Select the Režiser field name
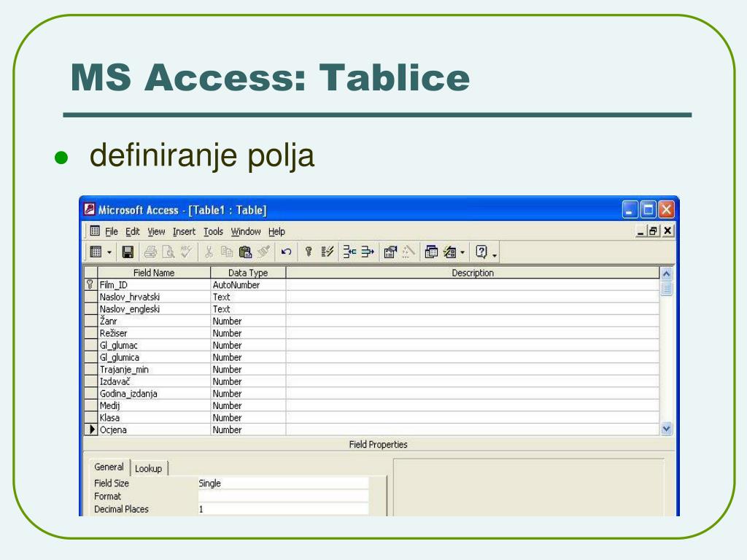 click(154, 332)
